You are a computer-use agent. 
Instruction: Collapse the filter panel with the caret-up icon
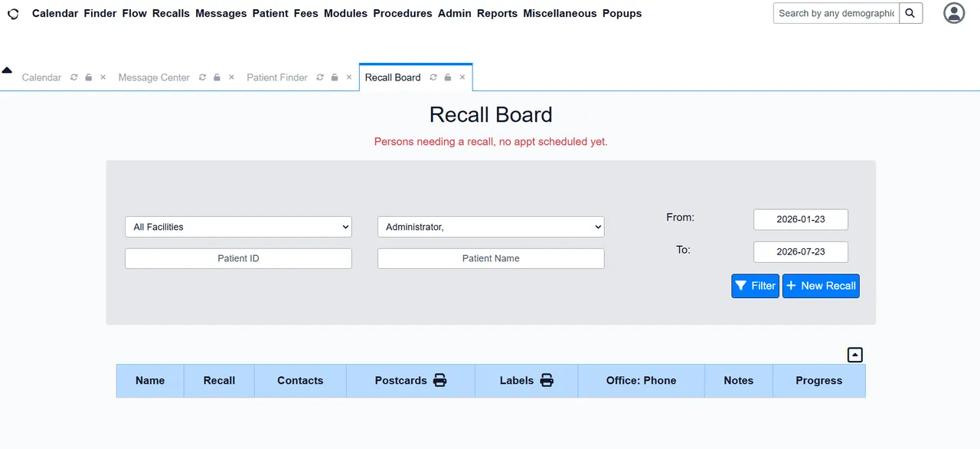(855, 355)
